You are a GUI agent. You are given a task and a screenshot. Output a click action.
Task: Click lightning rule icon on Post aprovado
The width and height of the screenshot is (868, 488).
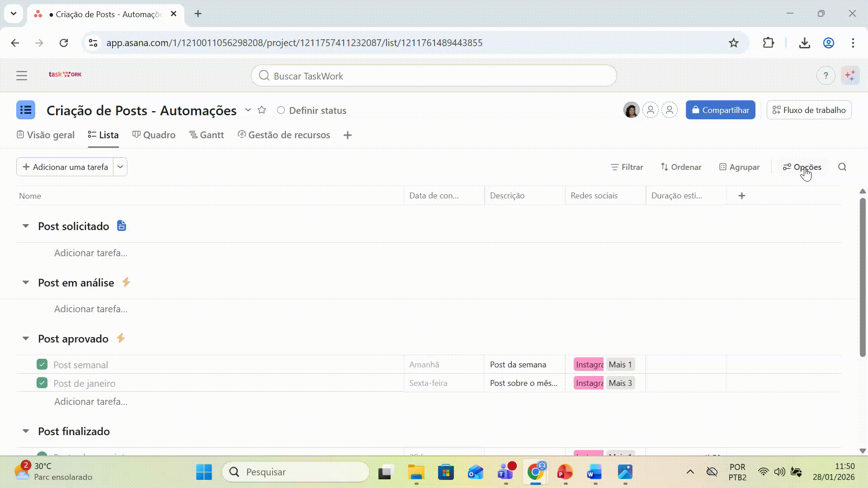point(121,338)
